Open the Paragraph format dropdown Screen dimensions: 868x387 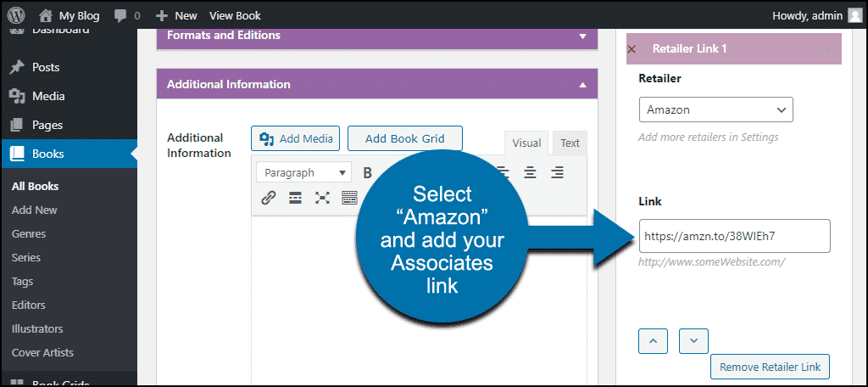(304, 173)
